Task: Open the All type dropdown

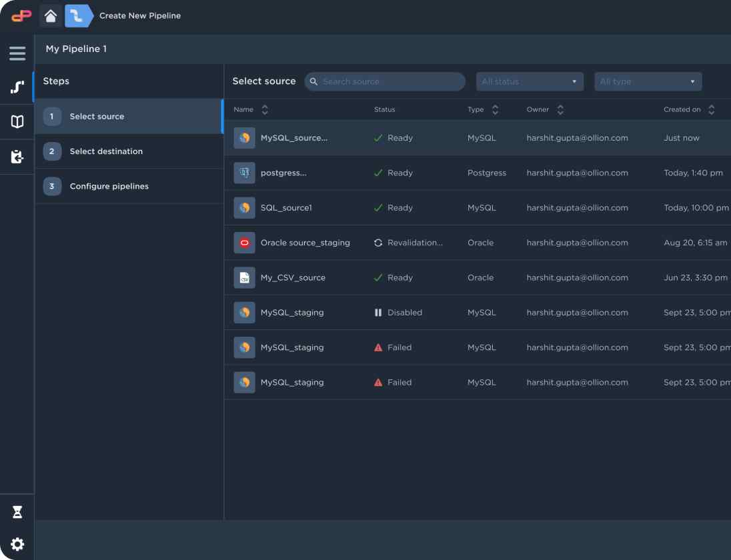Action: point(648,81)
